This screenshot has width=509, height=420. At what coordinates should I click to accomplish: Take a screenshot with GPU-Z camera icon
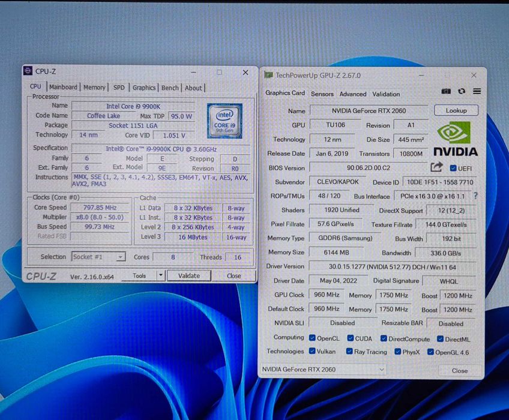click(x=446, y=91)
